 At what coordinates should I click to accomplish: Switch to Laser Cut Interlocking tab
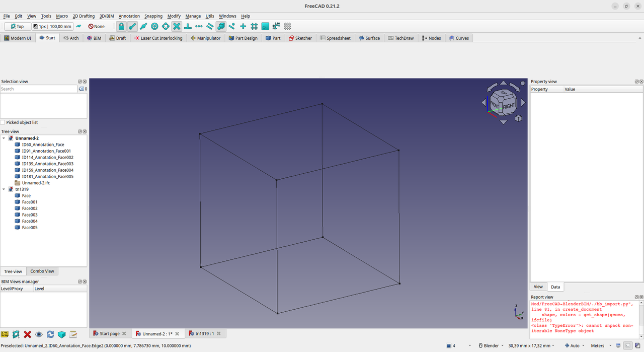[158, 38]
